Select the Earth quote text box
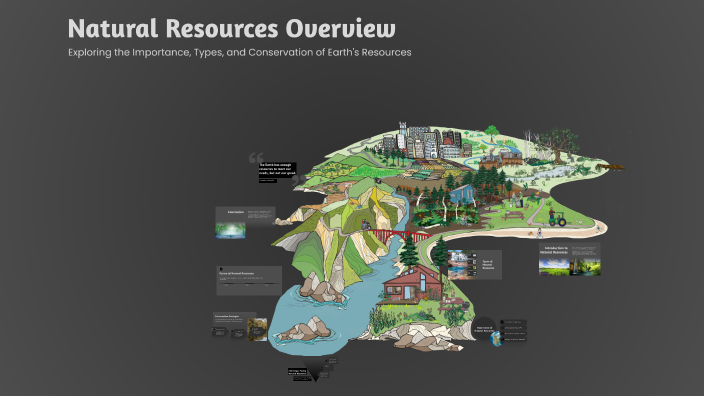 (x=277, y=170)
